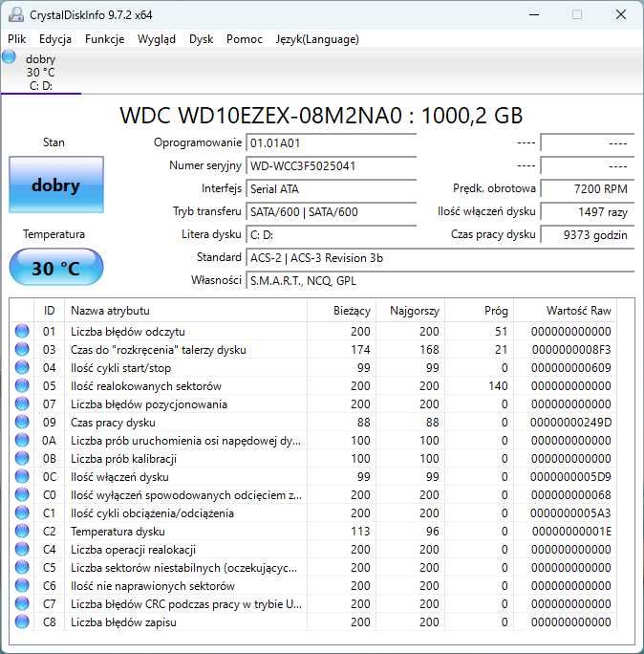Click the status orb for attribute 0C

[22, 476]
